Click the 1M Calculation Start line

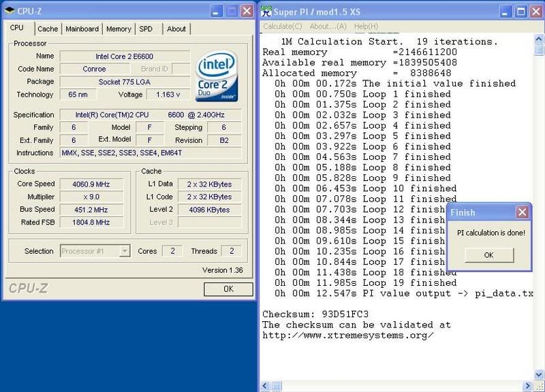[x=389, y=42]
